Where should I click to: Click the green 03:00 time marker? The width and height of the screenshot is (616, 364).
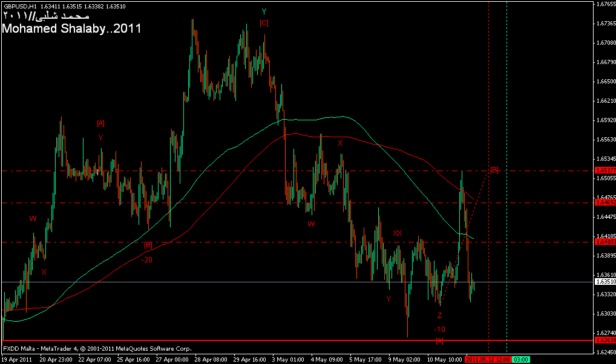(522, 359)
